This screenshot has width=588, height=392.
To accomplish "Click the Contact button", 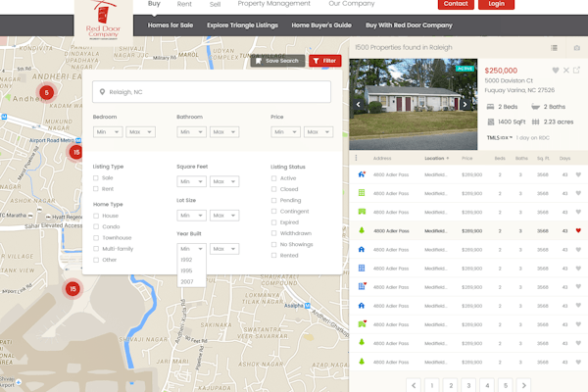I will [x=456, y=4].
